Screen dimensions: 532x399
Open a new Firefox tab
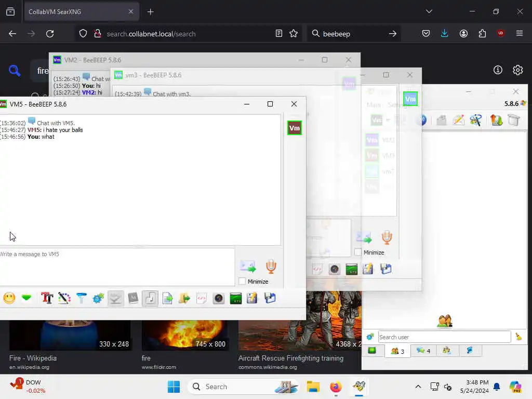(150, 12)
